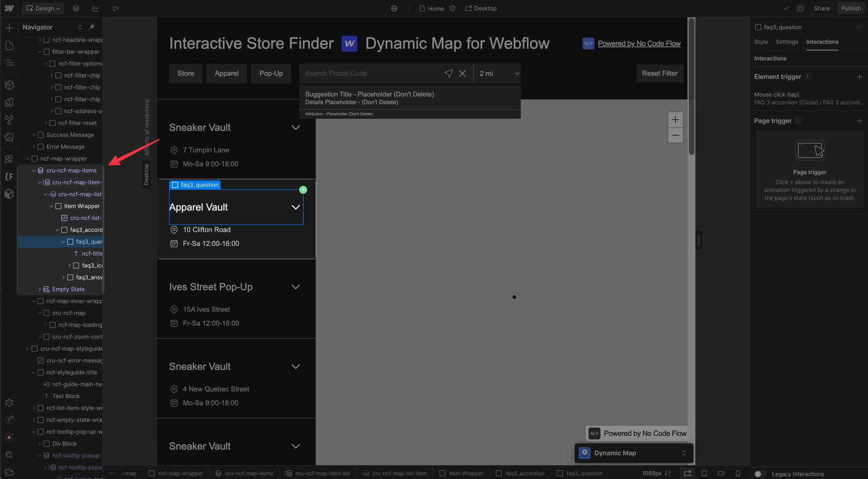This screenshot has height=479, width=868.
Task: Click the Apparel filter chip
Action: pos(226,73)
